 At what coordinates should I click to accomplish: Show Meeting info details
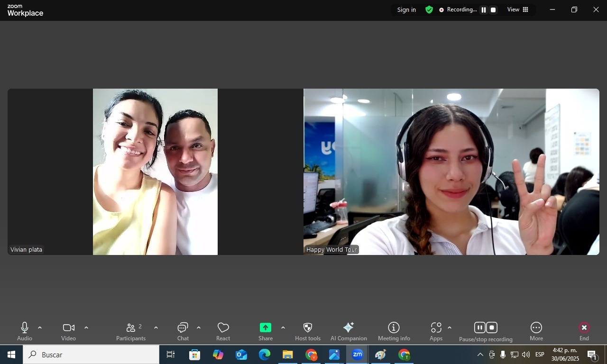pyautogui.click(x=394, y=331)
